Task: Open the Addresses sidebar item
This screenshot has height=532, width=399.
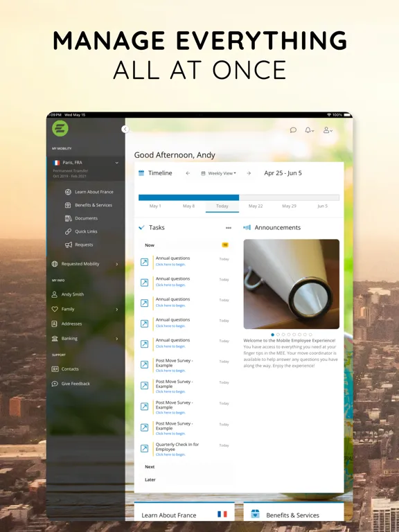Action: tap(66, 323)
